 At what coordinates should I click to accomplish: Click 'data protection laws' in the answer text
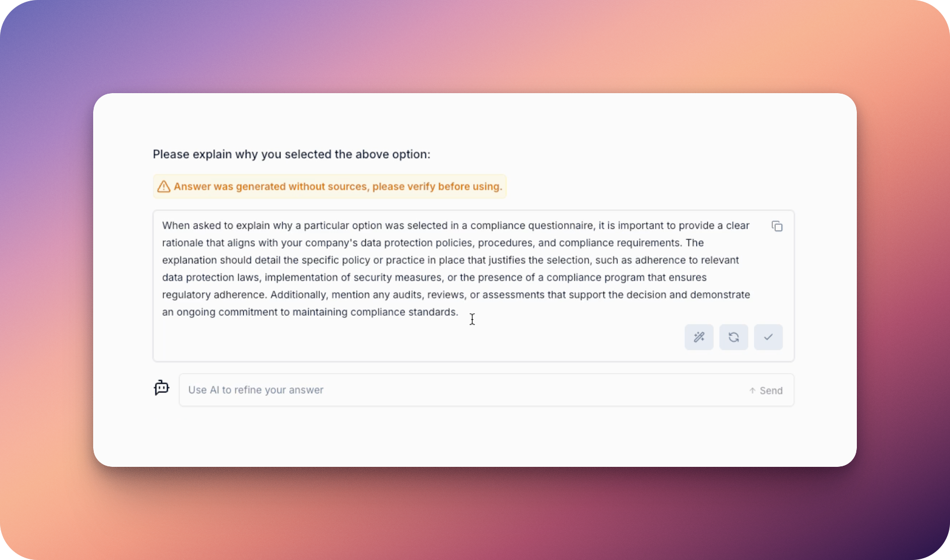pyautogui.click(x=210, y=278)
